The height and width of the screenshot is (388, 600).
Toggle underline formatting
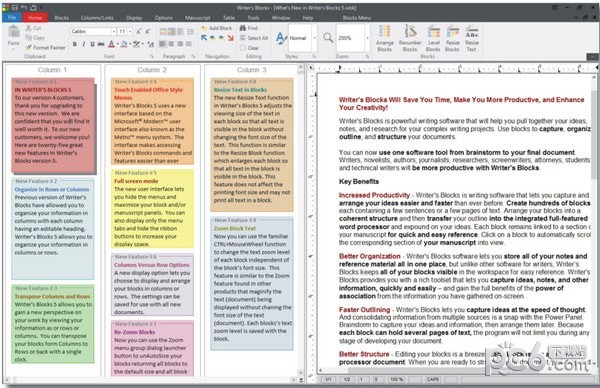coord(92,44)
